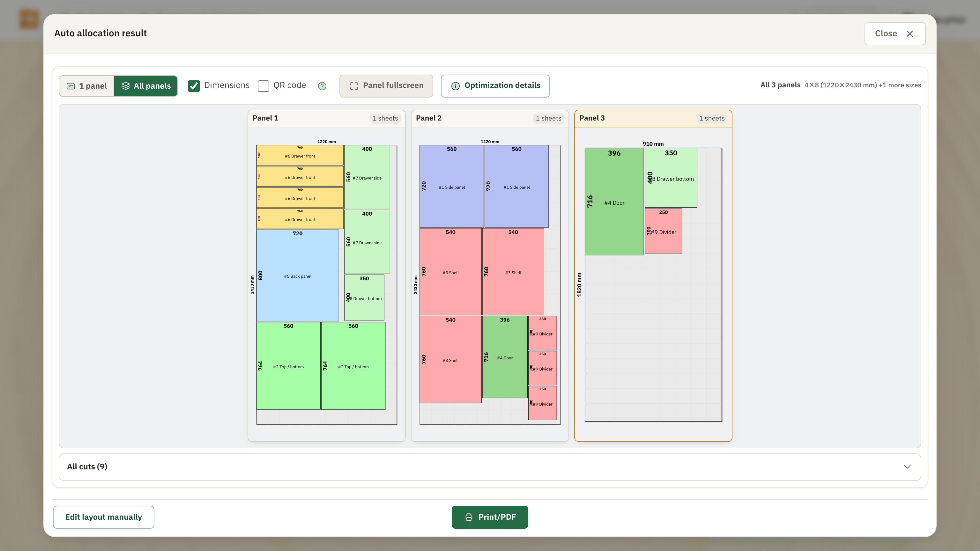This screenshot has width=980, height=551.
Task: Click the #8 Drawer bottom piece in Panel 1
Action: pyautogui.click(x=364, y=298)
